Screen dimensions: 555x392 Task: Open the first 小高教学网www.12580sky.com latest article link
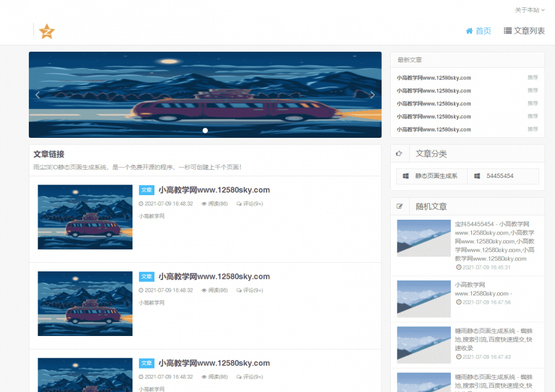(x=434, y=78)
